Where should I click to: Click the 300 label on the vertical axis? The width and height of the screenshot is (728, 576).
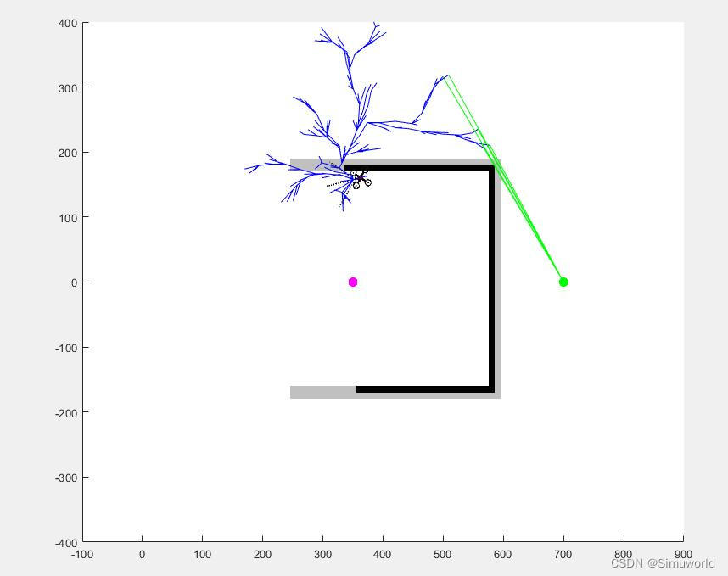[68, 88]
